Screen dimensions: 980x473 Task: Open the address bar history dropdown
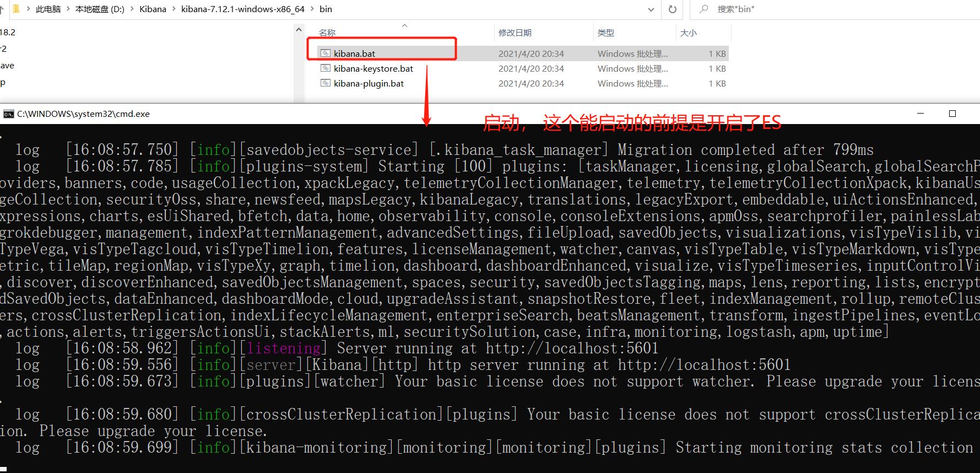pyautogui.click(x=651, y=9)
